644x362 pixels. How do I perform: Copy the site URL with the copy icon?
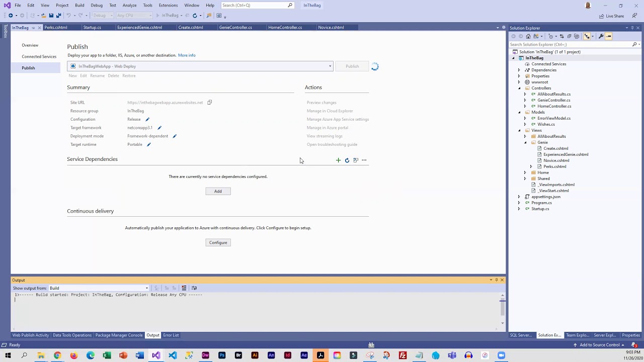click(210, 103)
